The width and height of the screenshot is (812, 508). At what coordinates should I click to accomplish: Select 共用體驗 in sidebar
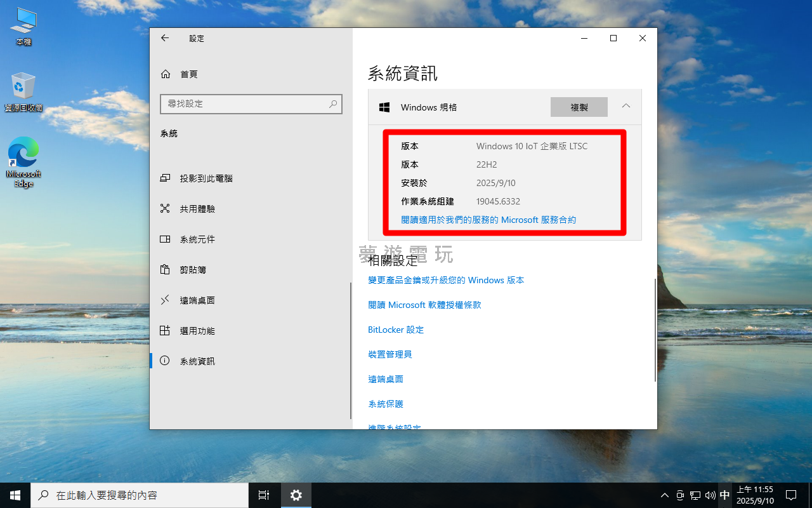[197, 209]
